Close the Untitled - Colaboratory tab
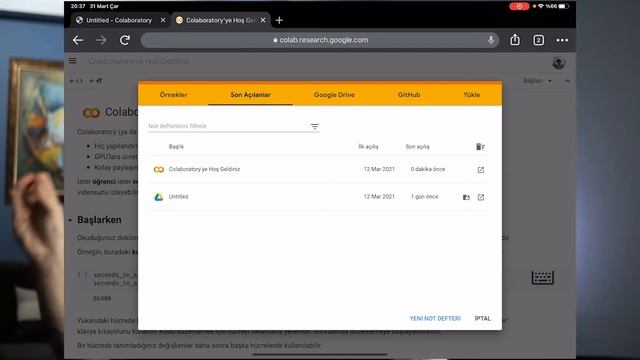The image size is (640, 360). coord(163,20)
